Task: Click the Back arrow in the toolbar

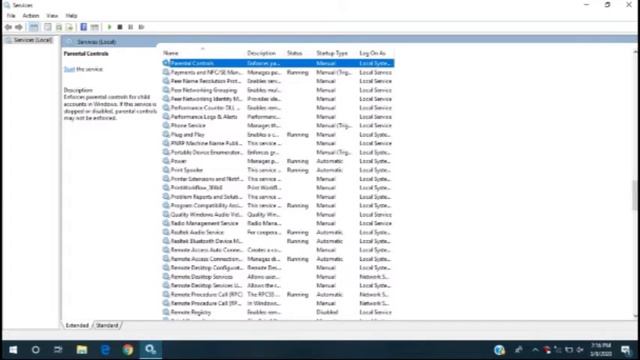Action: (8, 27)
